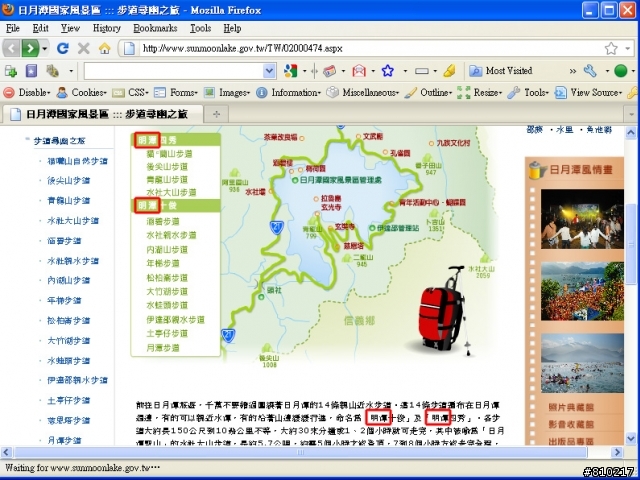Show more toolbar items with the » chevron

(x=573, y=71)
